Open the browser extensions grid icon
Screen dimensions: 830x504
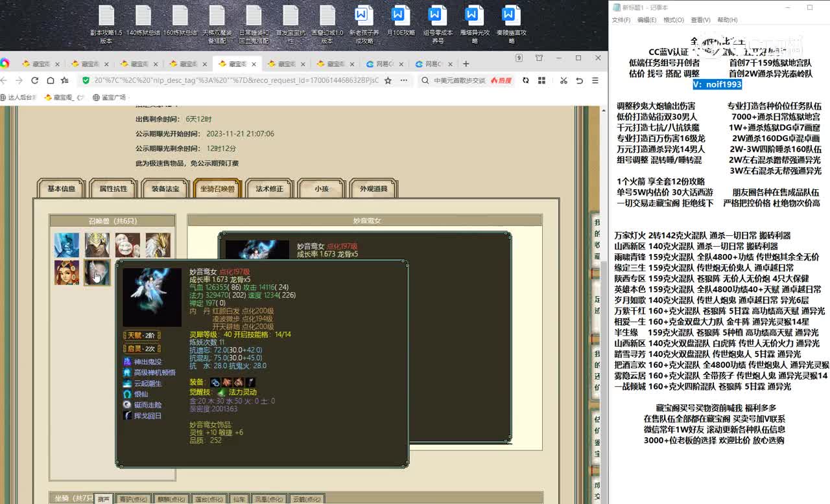541,80
